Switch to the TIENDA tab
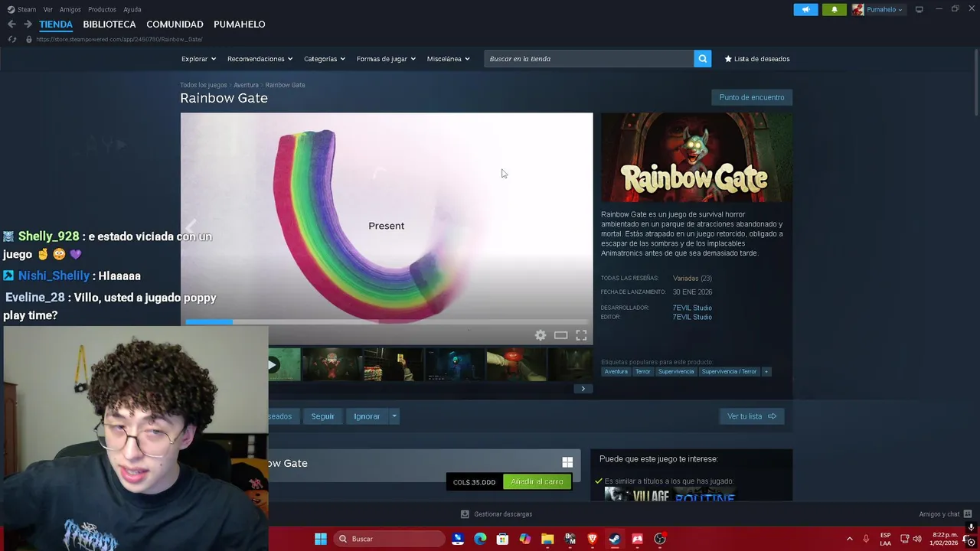 [56, 24]
